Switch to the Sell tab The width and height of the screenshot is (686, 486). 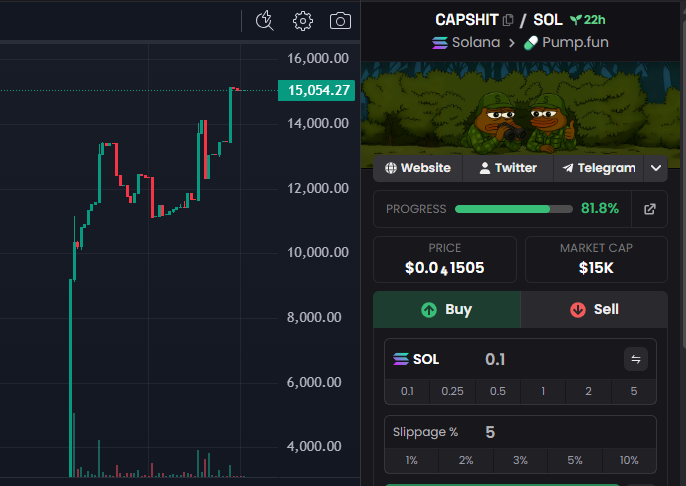coord(594,310)
